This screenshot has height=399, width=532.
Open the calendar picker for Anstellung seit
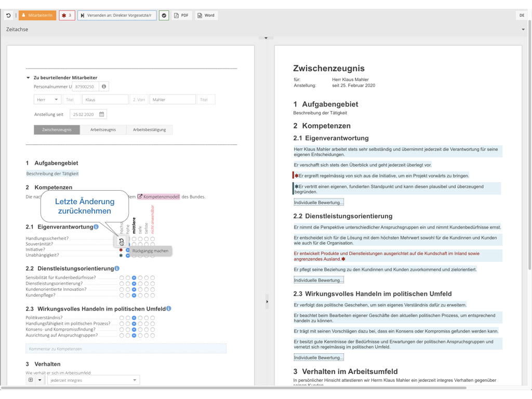101,114
